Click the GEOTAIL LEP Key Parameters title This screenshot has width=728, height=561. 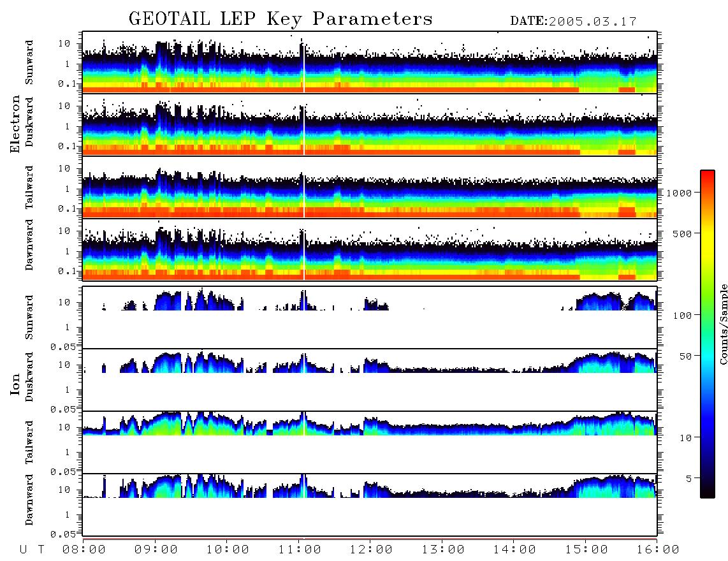280,19
